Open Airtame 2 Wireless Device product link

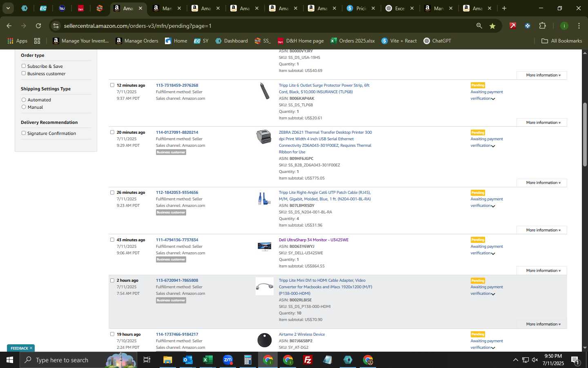pyautogui.click(x=302, y=334)
